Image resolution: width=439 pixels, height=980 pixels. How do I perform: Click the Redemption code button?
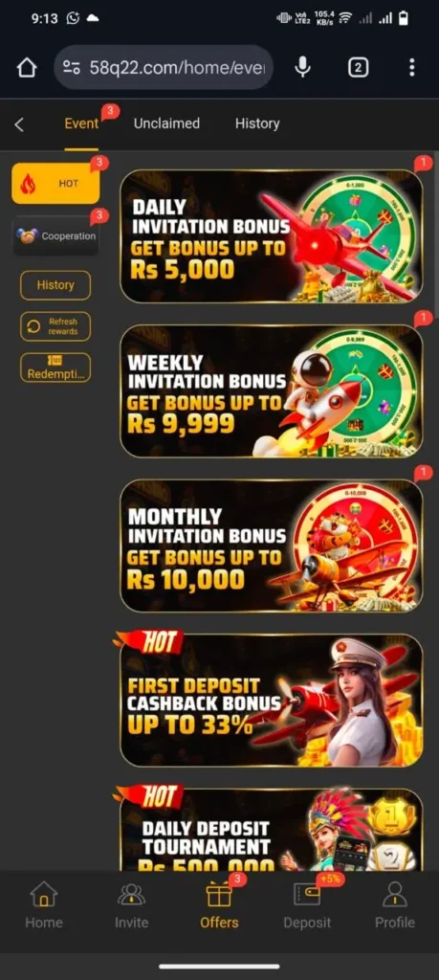[55, 367]
